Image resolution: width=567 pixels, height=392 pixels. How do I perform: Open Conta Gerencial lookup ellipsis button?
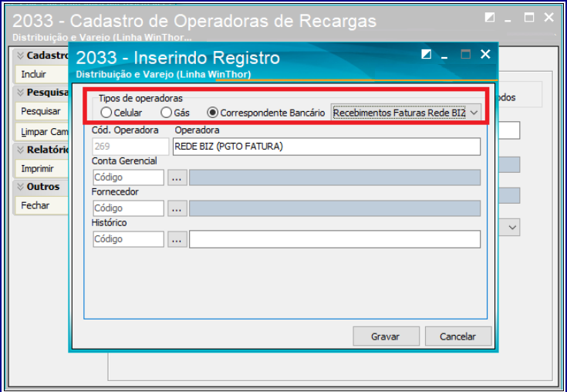point(177,177)
